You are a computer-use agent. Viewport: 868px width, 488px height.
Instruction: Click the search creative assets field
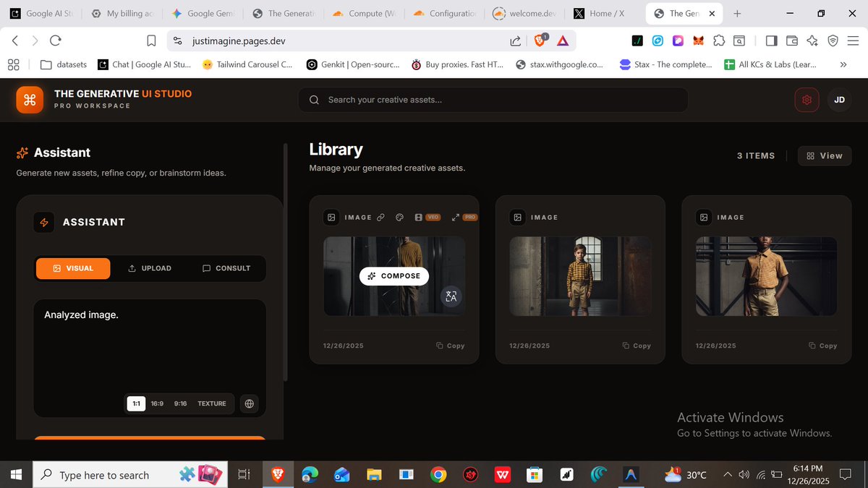click(493, 100)
